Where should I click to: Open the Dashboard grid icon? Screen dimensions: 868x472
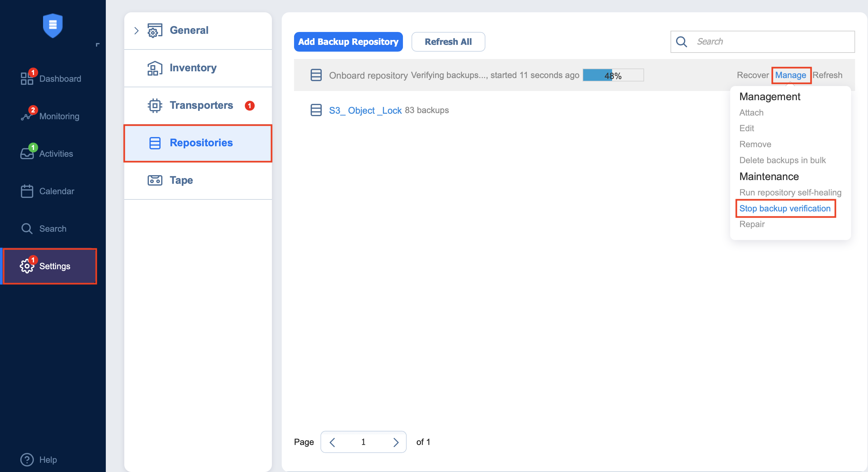(27, 79)
